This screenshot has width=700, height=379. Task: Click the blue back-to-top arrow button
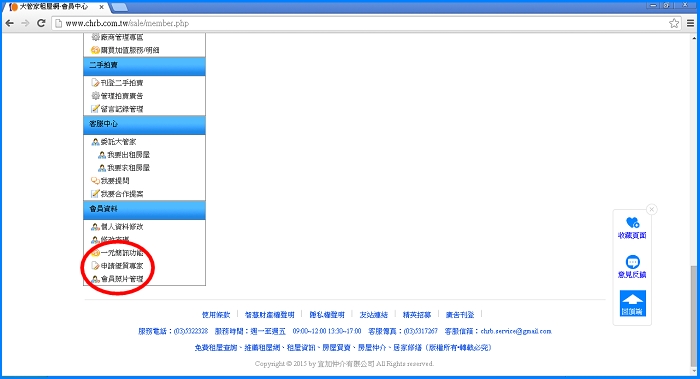[633, 304]
